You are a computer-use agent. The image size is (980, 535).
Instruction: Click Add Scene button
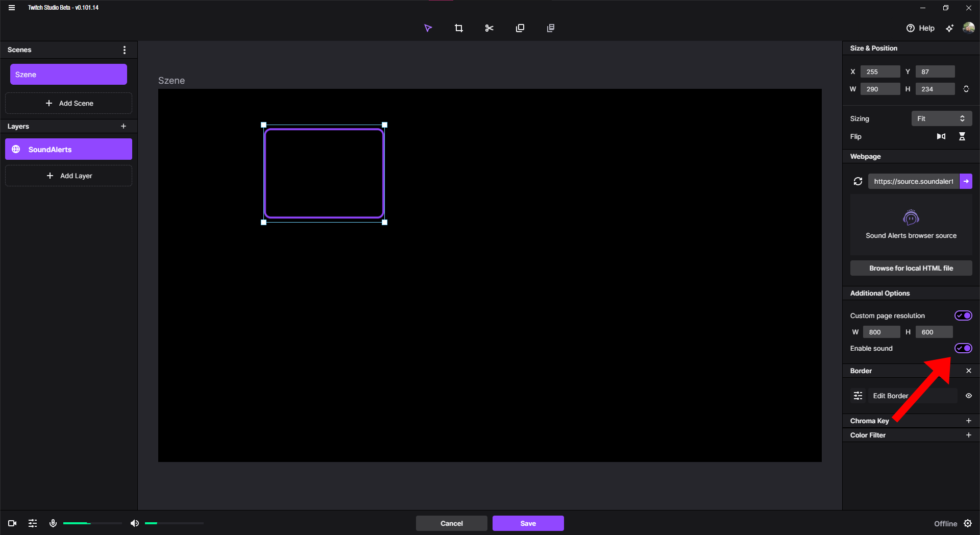(x=68, y=103)
